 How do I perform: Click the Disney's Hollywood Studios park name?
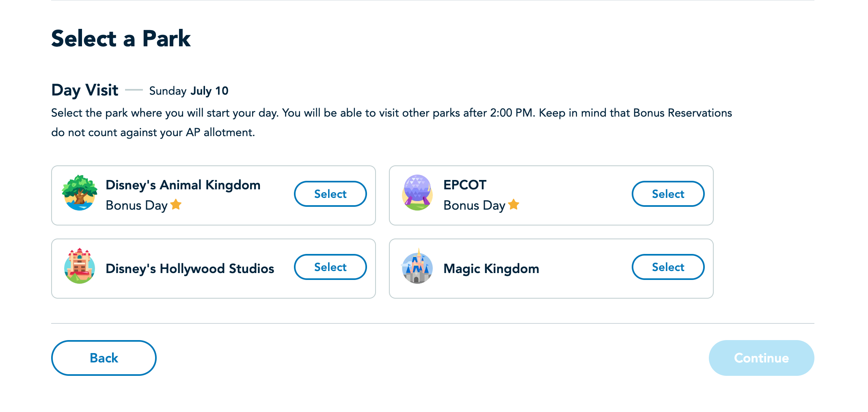point(190,269)
